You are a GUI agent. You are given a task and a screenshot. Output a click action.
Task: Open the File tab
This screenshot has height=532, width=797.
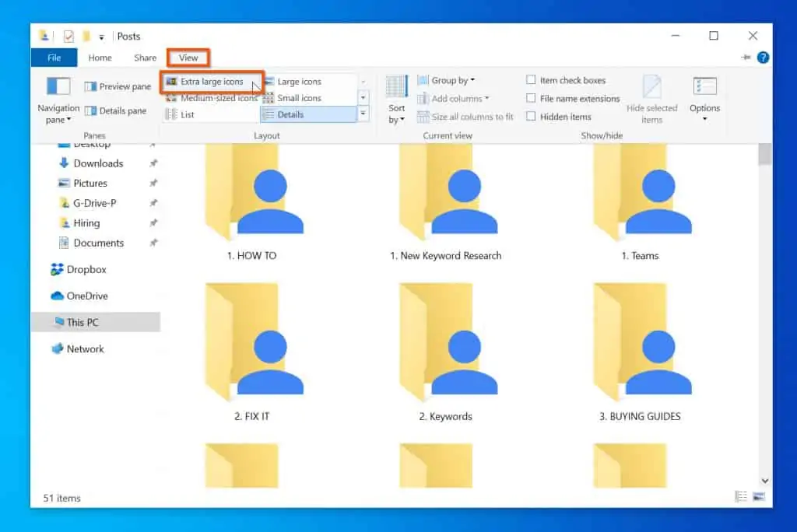(x=54, y=58)
